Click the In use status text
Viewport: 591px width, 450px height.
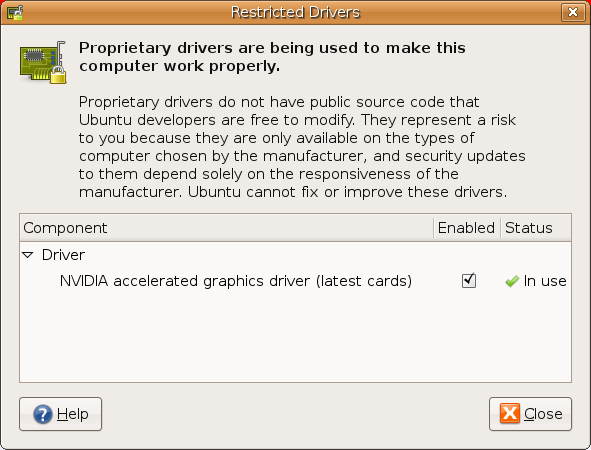coord(545,281)
